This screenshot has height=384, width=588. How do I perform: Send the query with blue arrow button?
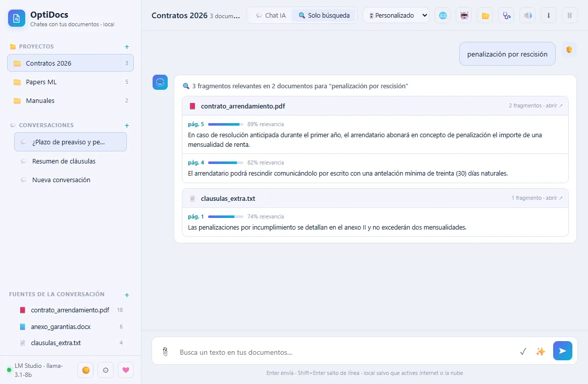click(x=563, y=351)
